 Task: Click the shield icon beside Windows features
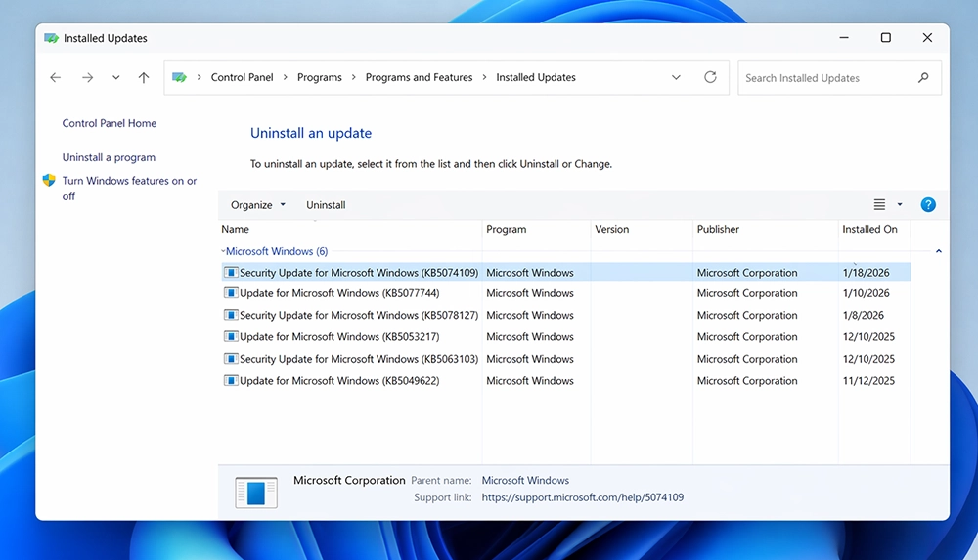(49, 181)
